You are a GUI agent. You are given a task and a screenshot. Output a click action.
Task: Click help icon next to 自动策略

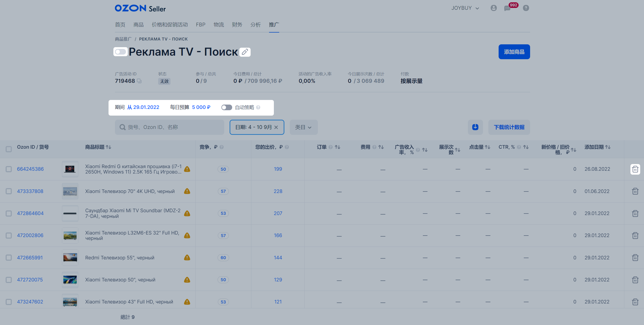point(258,107)
